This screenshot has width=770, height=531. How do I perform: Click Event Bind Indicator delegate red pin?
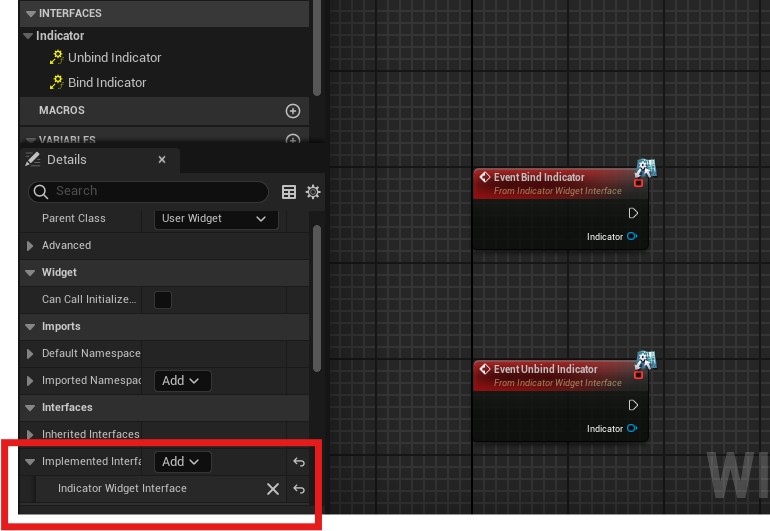[x=638, y=183]
